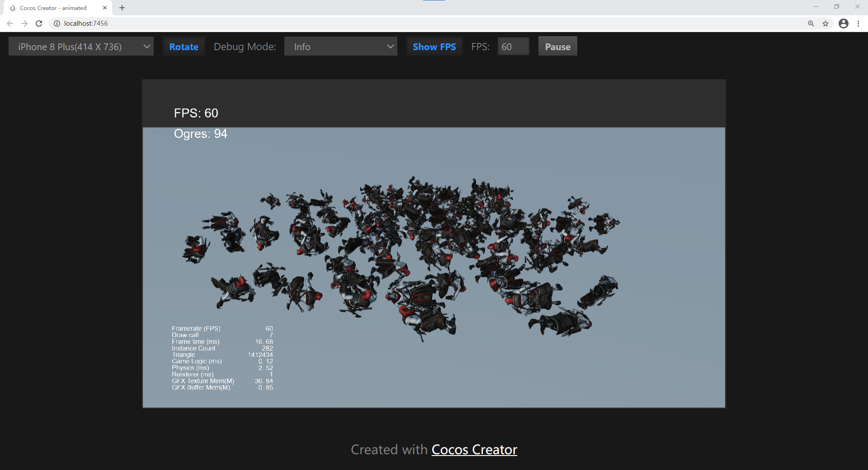Click the "Framerate (FPS)" stats row
The image size is (868, 470).
[x=222, y=329]
